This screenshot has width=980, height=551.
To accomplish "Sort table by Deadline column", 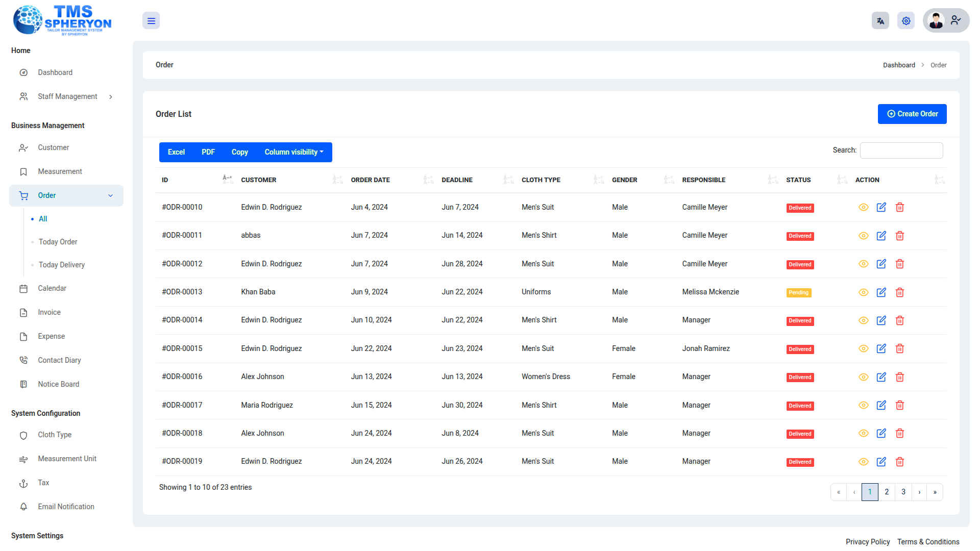I will click(476, 180).
